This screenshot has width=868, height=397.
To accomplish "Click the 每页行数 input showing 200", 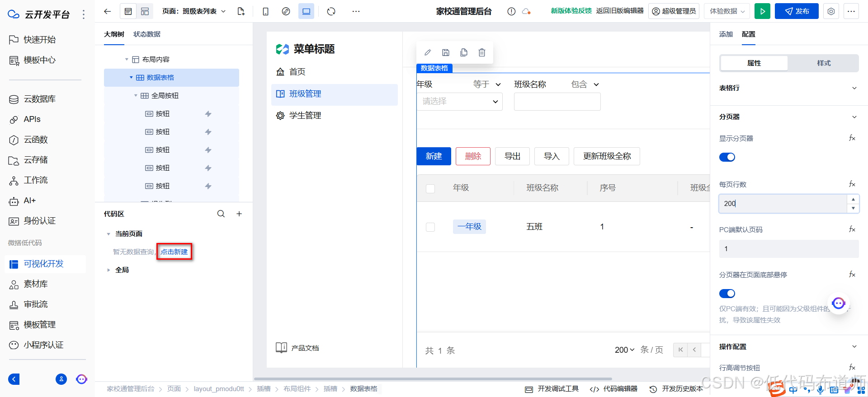I will pyautogui.click(x=783, y=204).
